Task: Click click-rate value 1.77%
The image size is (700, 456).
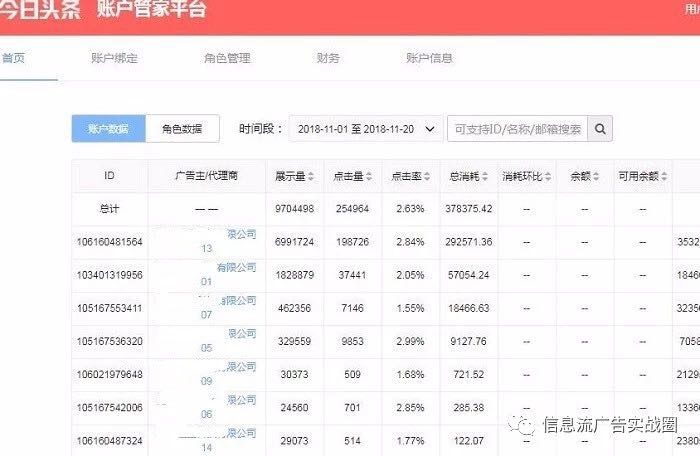Action: click(x=410, y=441)
